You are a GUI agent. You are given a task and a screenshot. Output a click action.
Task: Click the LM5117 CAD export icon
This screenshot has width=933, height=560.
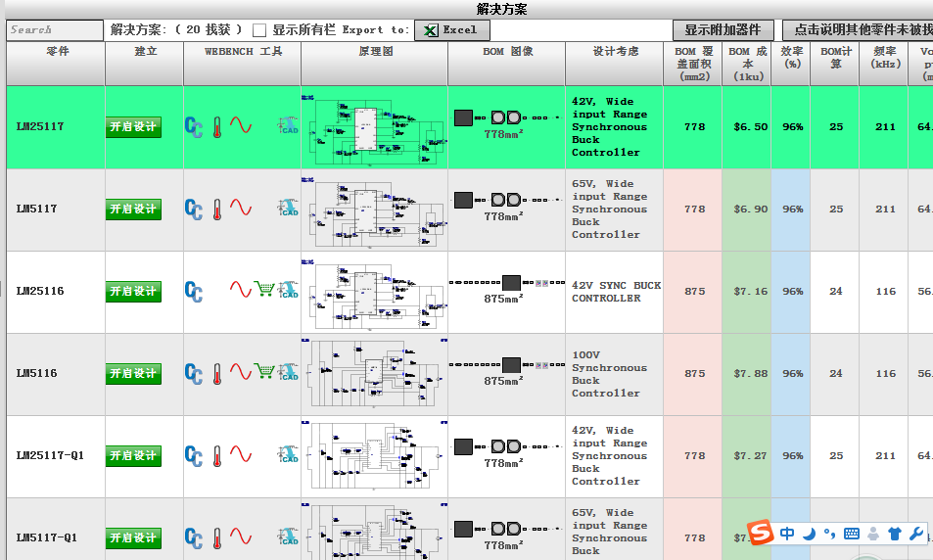pos(288,208)
